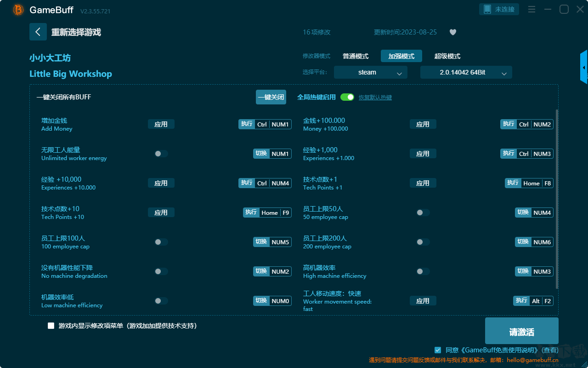Apply Money +100.000 cheat

click(x=423, y=124)
